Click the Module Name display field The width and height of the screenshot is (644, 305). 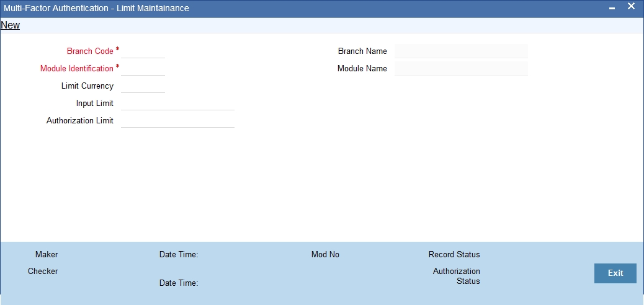click(x=461, y=69)
